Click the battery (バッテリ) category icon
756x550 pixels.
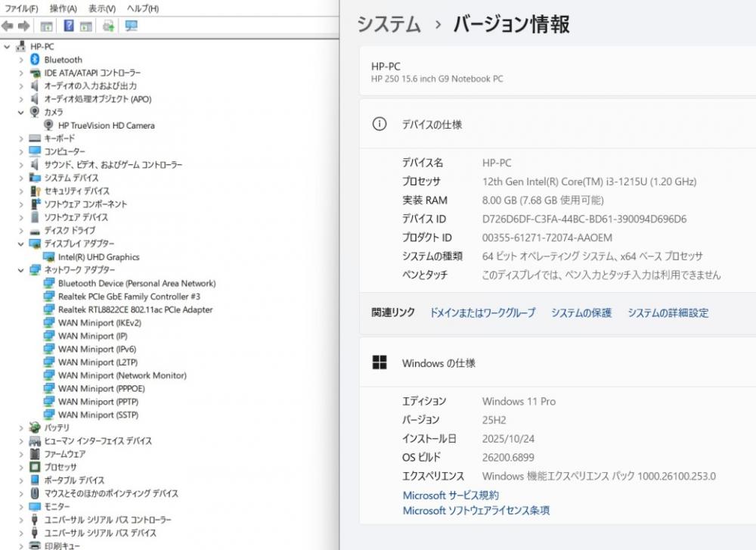(x=35, y=427)
